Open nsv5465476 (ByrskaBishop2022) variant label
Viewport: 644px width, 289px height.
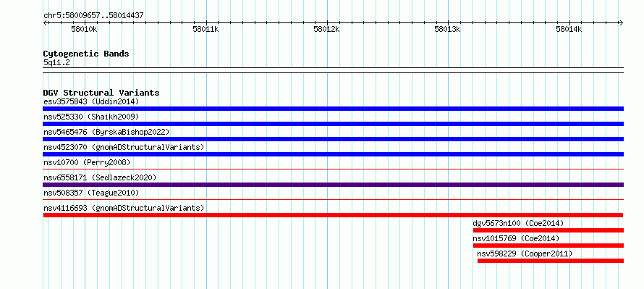point(106,132)
